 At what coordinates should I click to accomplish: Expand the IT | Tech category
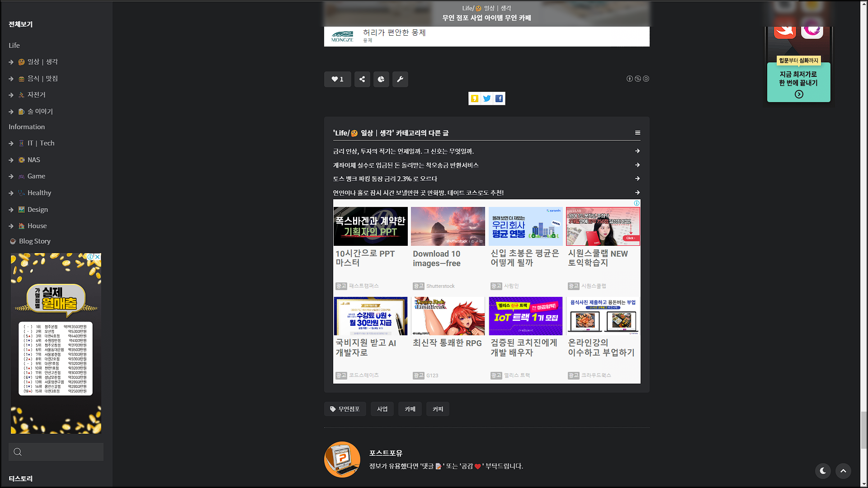tap(41, 143)
